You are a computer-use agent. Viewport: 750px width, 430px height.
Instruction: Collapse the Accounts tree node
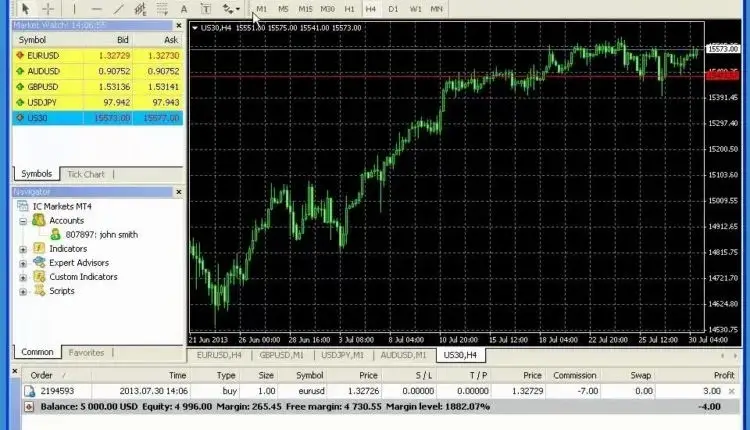(x=23, y=220)
